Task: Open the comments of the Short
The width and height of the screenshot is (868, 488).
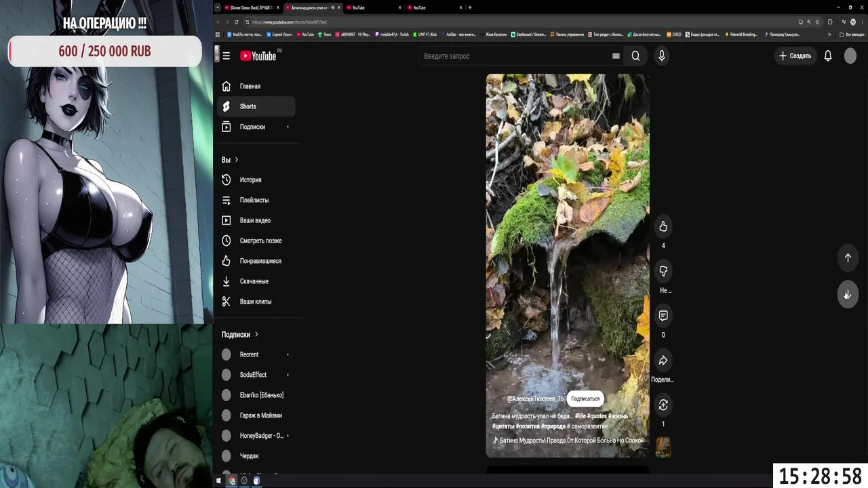Action: pyautogui.click(x=663, y=315)
